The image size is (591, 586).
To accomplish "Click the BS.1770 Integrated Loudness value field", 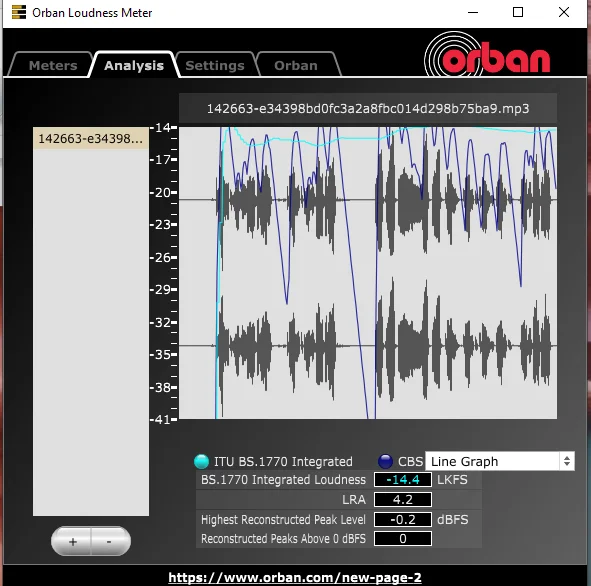I will click(x=403, y=479).
